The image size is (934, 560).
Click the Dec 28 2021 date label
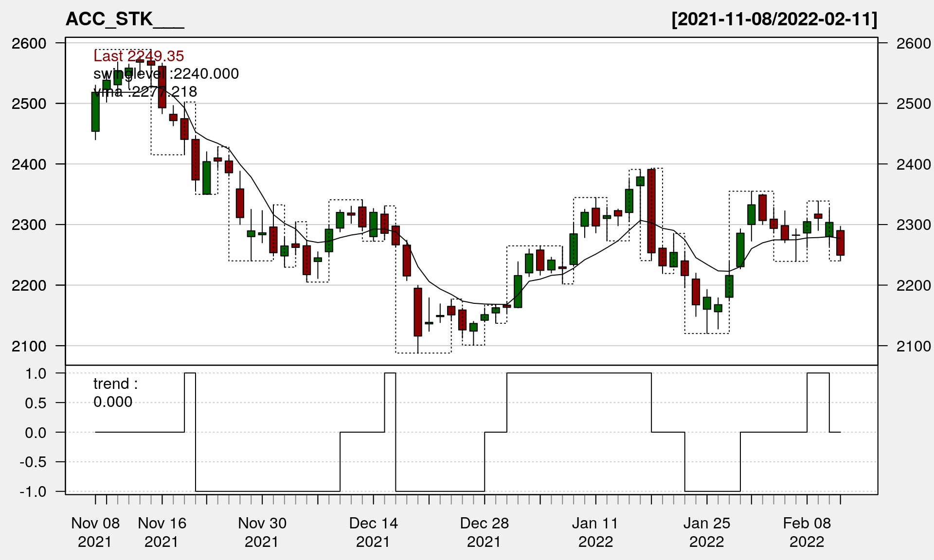[485, 532]
